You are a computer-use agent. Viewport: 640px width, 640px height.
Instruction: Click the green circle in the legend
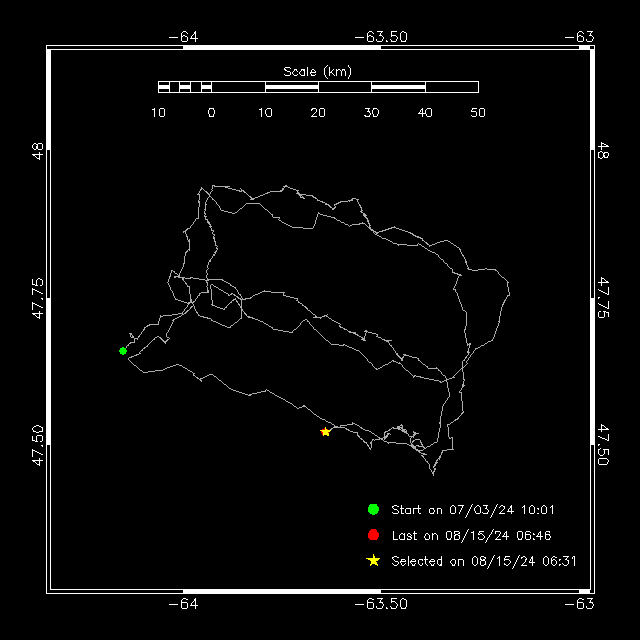pyautogui.click(x=373, y=509)
